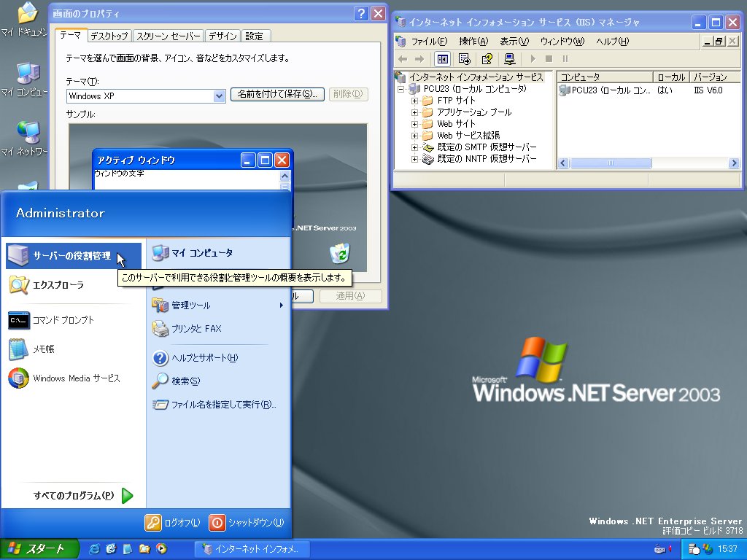Click the ログオフ(L) button in Start menu
Viewport: 747px width, 560px height.
point(172,523)
